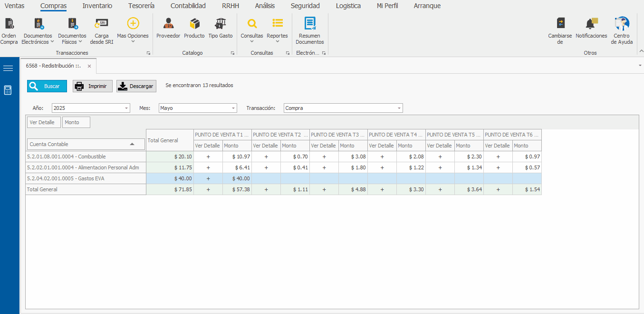Click the Descargar button
Screen dimensions: 644x314
pyautogui.click(x=136, y=86)
